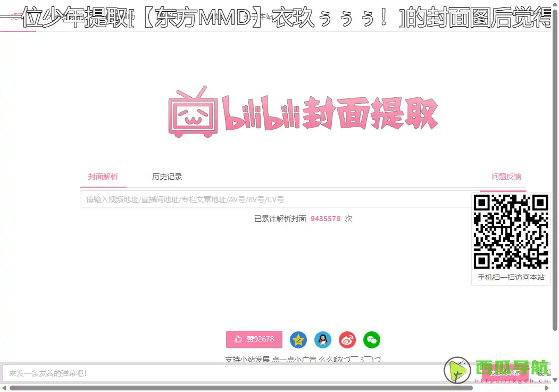Click the gray progress bar at bottom
Image resolution: width=559 pixels, height=392 pixels.
(x=239, y=387)
